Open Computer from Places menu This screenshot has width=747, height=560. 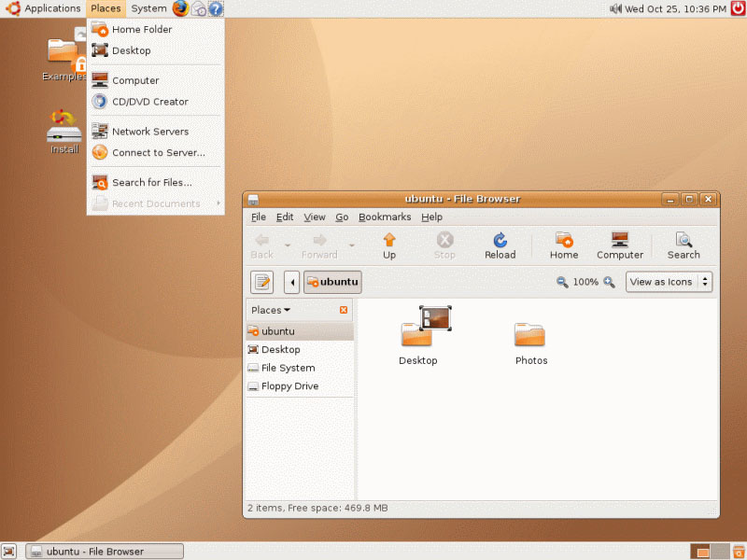pos(155,80)
